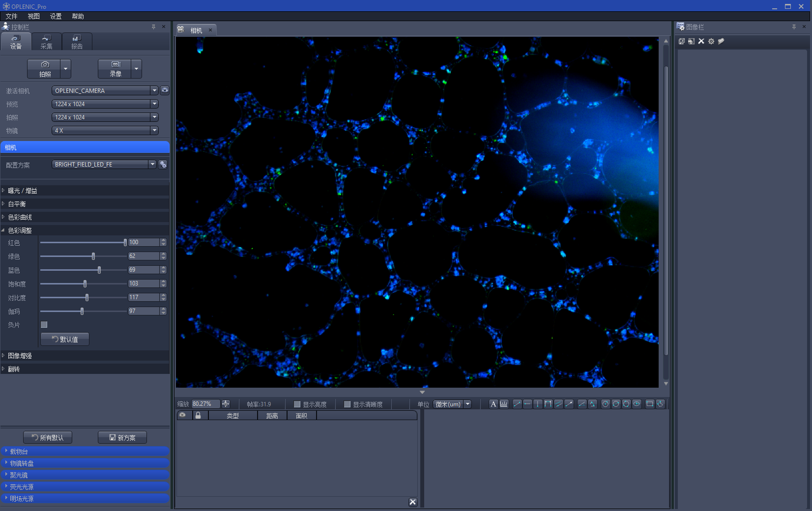Select the text annotation tool (A)
The width and height of the screenshot is (812, 511).
pos(493,404)
